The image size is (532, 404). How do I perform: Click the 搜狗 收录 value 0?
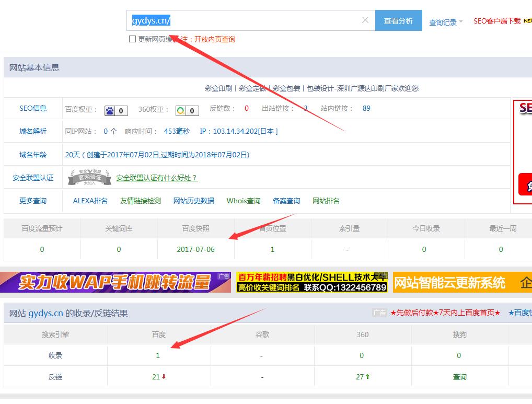point(459,355)
